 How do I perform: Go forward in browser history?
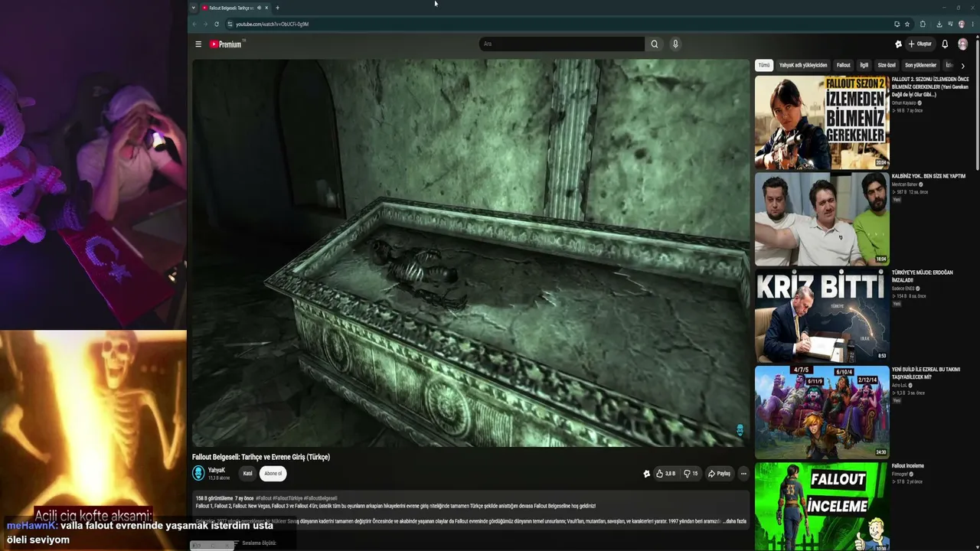coord(205,24)
